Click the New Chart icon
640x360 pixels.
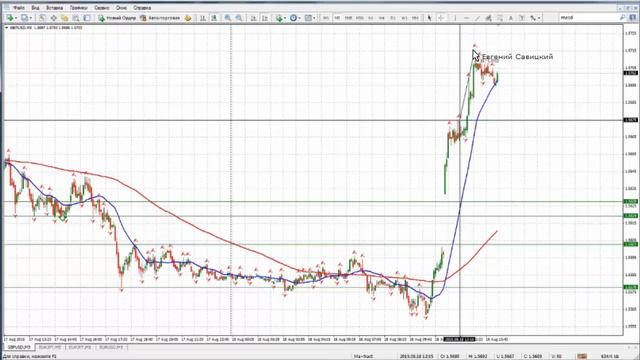(x=9, y=18)
